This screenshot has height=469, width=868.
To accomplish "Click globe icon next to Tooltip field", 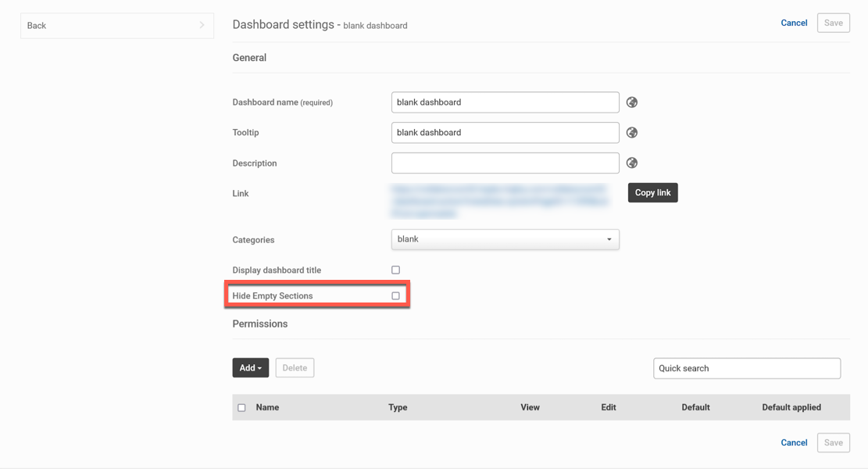I will pyautogui.click(x=632, y=133).
